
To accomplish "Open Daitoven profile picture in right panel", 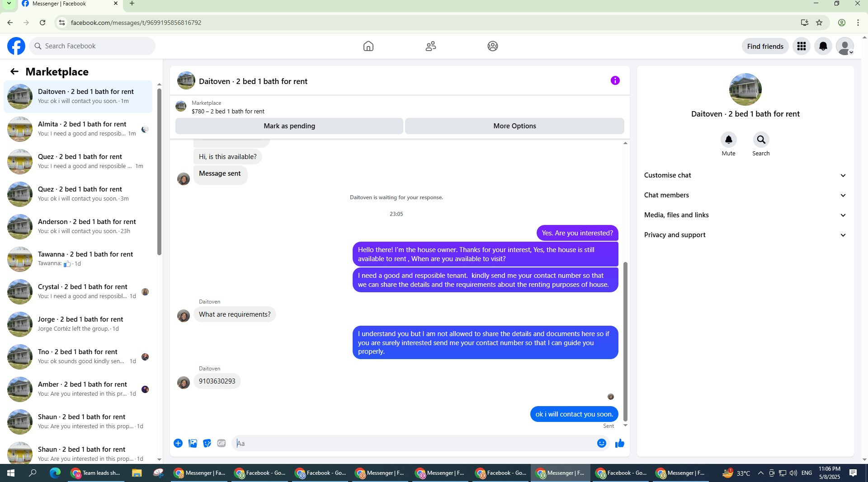I will pos(745,89).
